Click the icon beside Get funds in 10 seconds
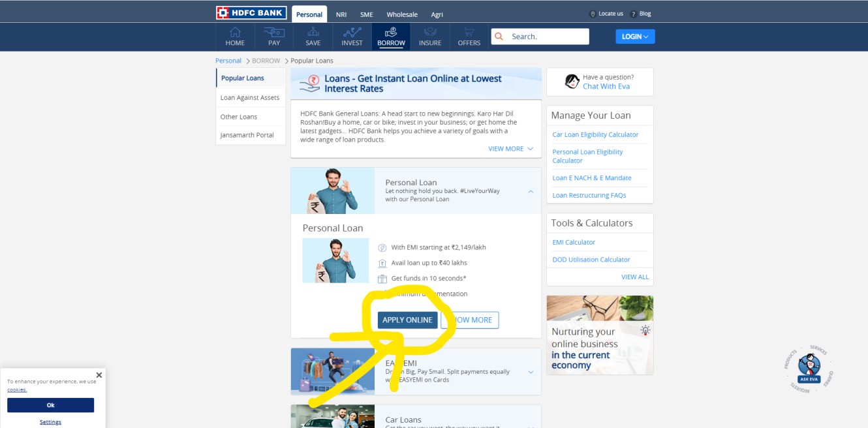Viewport: 868px width, 428px height. 382,279
